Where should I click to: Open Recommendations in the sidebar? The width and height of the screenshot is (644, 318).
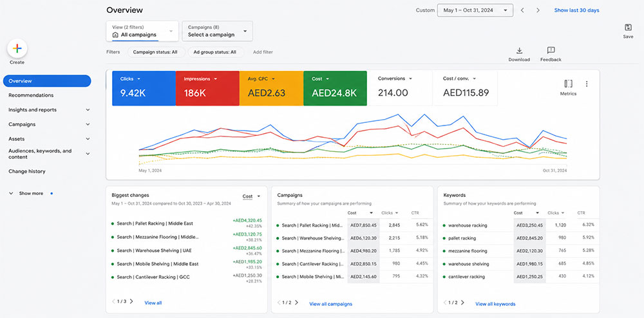[x=31, y=95]
